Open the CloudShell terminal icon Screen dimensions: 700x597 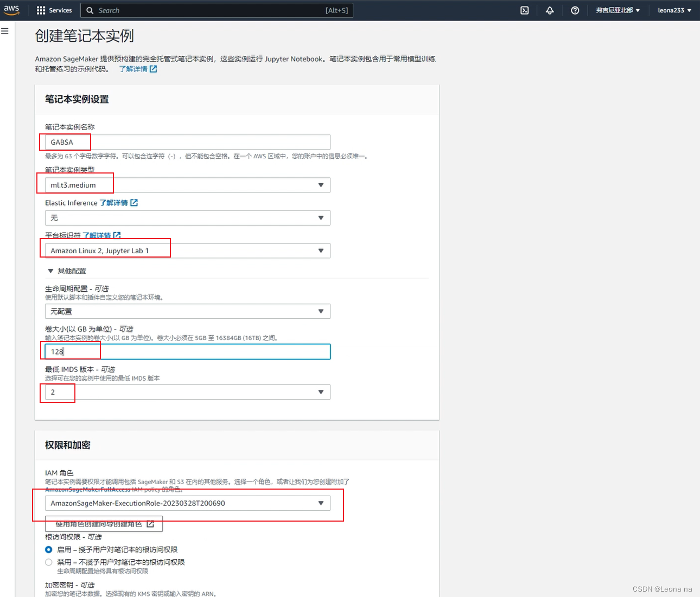pyautogui.click(x=525, y=10)
